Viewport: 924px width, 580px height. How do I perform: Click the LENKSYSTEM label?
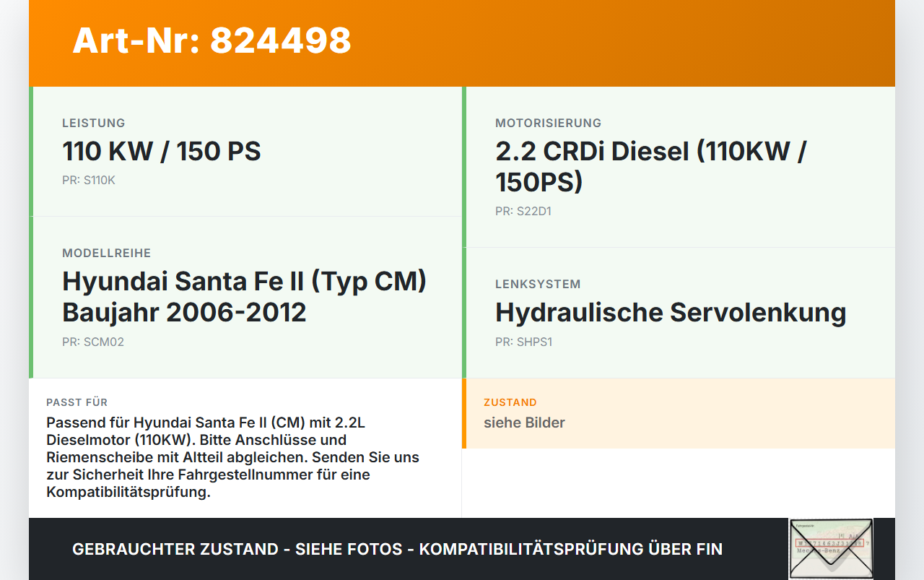click(538, 284)
